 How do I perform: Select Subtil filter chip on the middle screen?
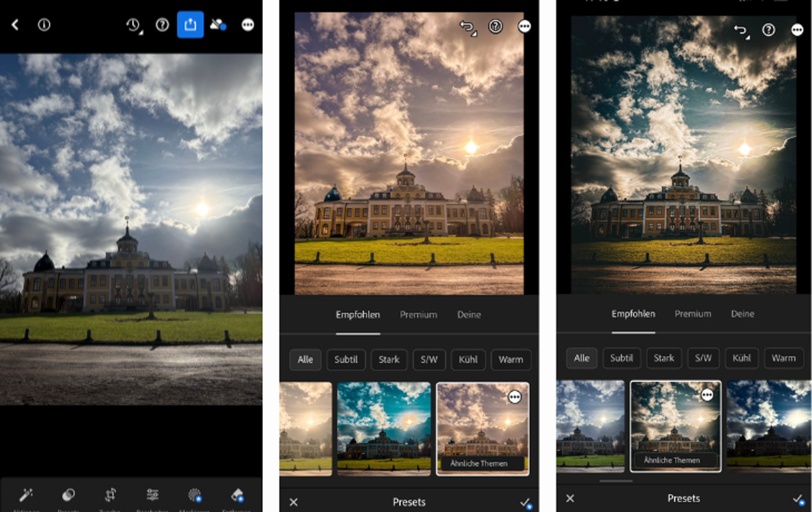346,359
